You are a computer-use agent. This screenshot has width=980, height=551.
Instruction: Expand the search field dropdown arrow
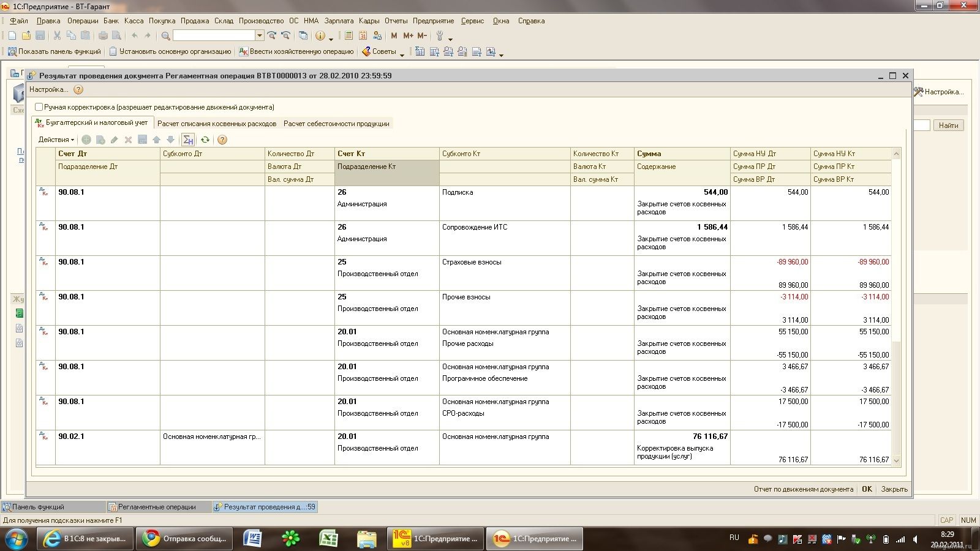260,36
